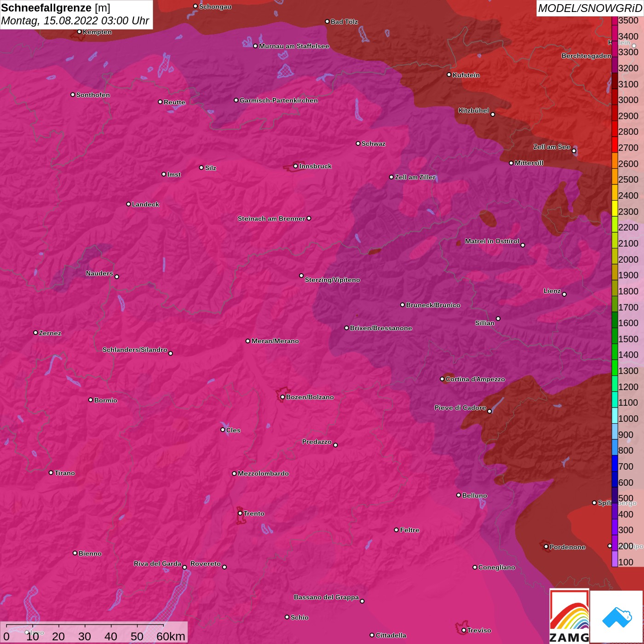Select the Lienz location marker
The image size is (644, 644).
564,294
